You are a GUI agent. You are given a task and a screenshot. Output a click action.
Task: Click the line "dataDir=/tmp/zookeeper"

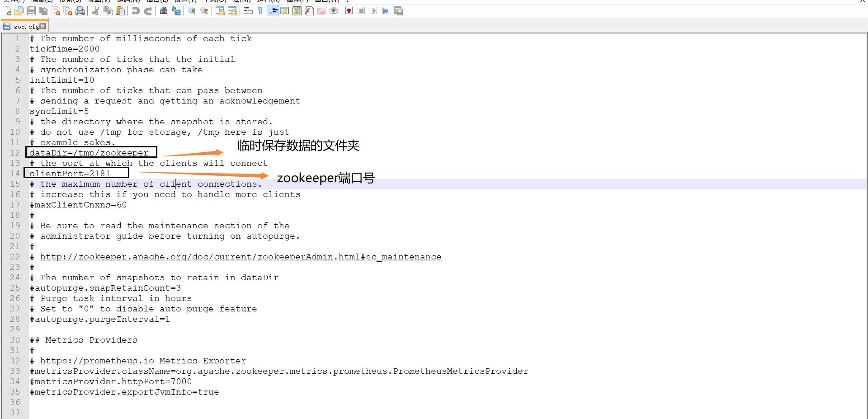click(x=89, y=153)
